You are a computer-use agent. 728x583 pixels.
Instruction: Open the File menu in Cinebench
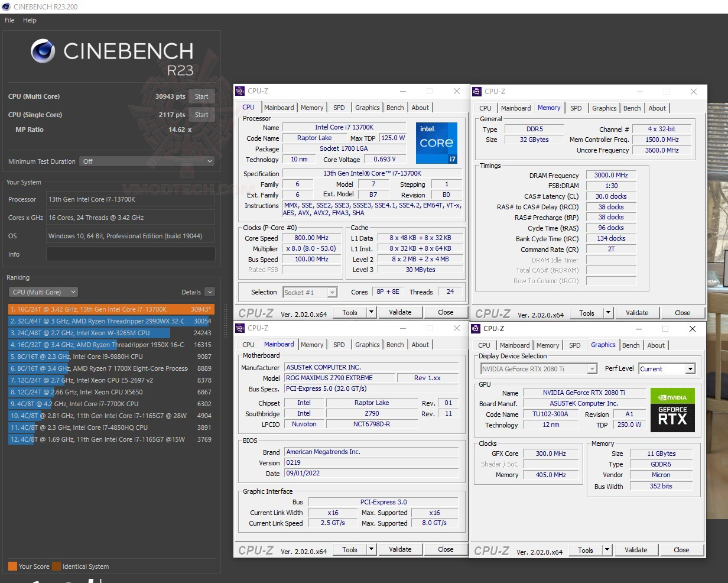9,20
